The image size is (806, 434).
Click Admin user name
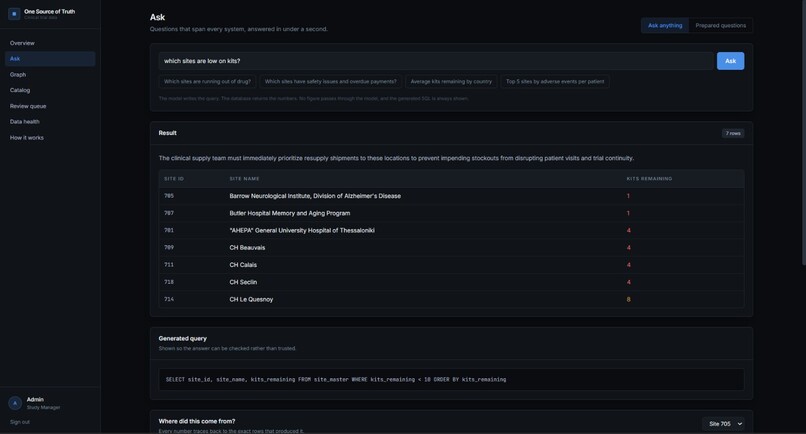(x=35, y=400)
